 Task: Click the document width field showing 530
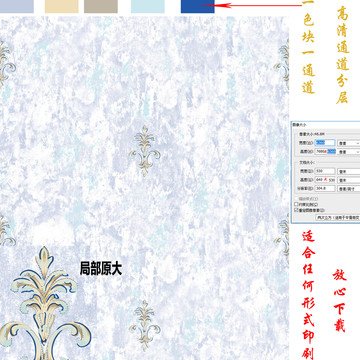tap(325, 171)
